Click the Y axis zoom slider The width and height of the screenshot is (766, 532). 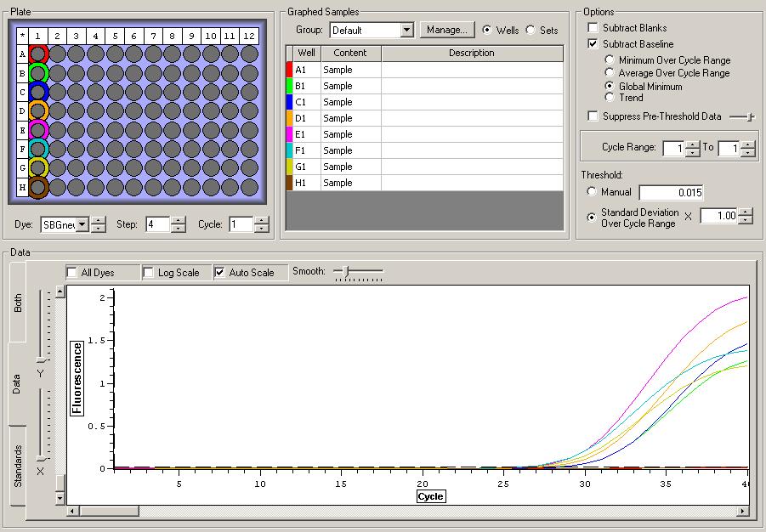pyautogui.click(x=41, y=360)
